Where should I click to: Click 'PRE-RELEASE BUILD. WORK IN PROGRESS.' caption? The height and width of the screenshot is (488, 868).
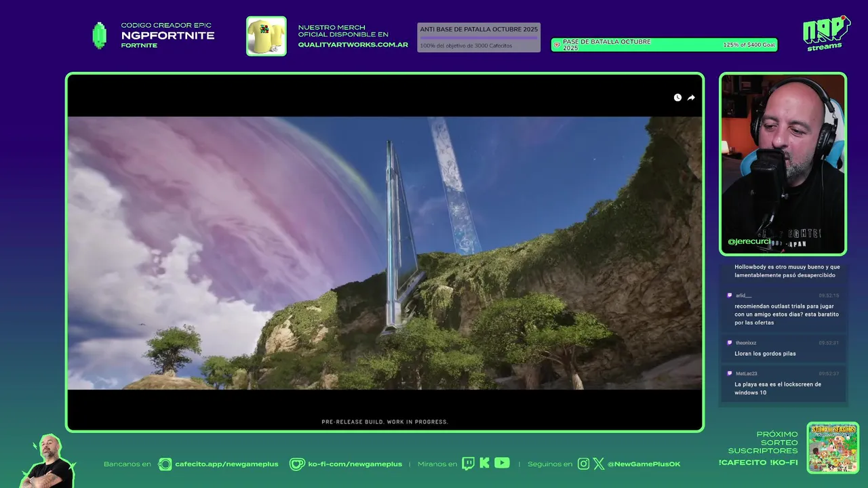click(x=384, y=422)
